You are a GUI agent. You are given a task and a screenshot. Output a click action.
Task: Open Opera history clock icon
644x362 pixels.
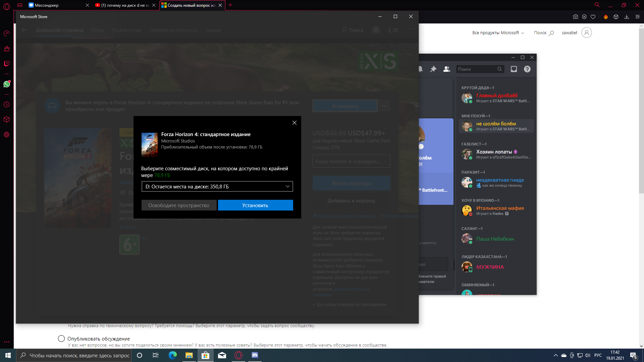click(6, 105)
